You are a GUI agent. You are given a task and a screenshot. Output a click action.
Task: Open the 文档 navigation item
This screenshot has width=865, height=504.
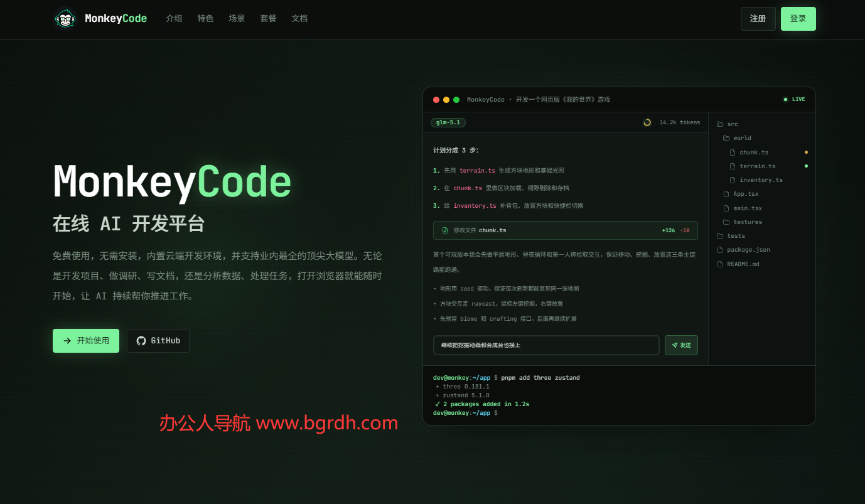299,19
